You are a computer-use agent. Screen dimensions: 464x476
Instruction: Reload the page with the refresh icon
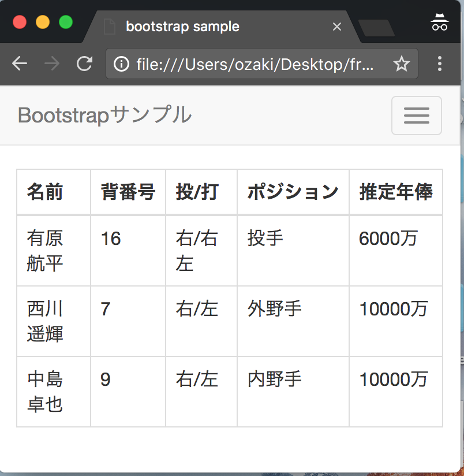[x=84, y=64]
